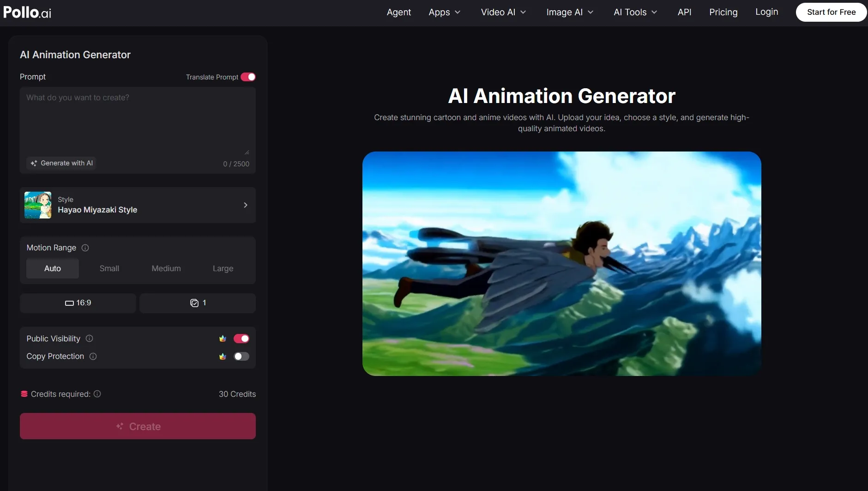
Task: Click the animated flying character preview video
Action: coord(561,264)
